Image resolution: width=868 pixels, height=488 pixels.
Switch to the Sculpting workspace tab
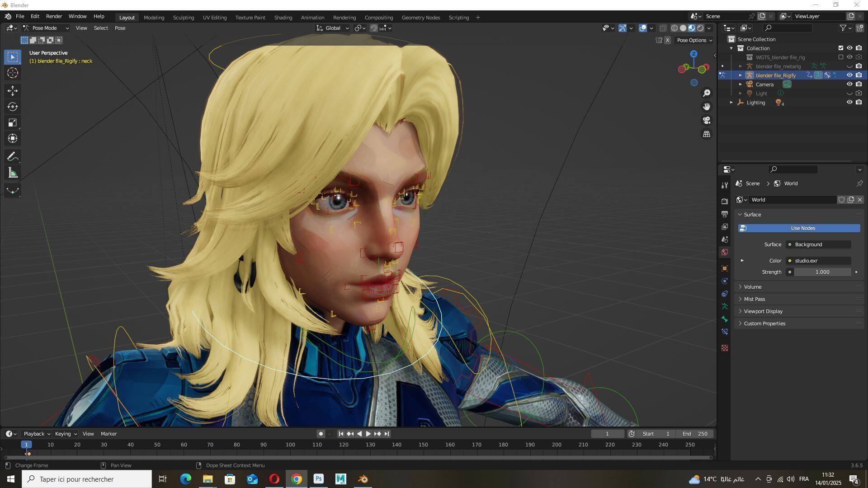point(183,18)
